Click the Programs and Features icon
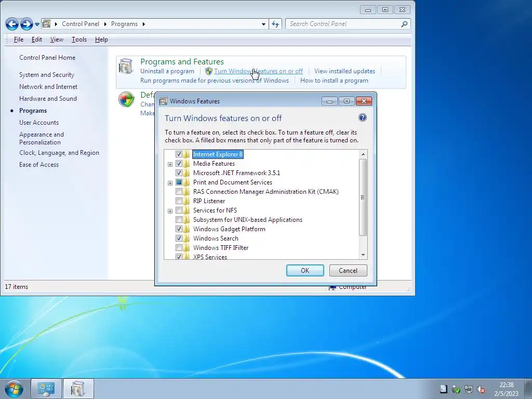This screenshot has height=399, width=532. [x=126, y=66]
